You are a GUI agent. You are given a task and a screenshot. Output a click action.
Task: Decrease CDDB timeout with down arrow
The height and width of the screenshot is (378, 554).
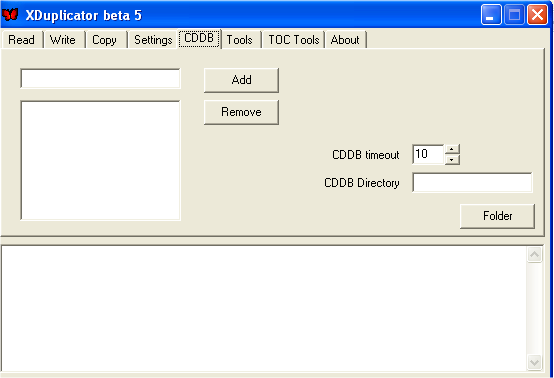452,160
